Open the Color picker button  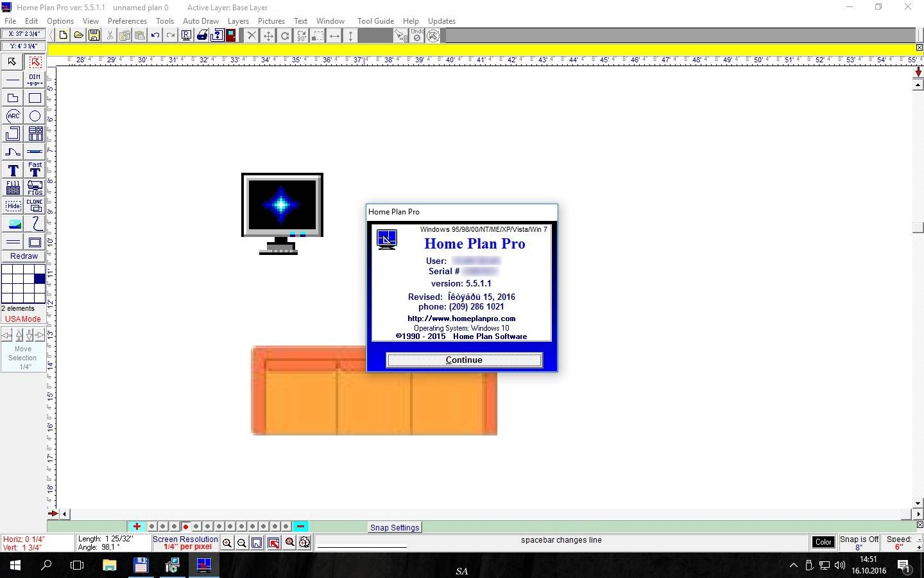click(823, 542)
